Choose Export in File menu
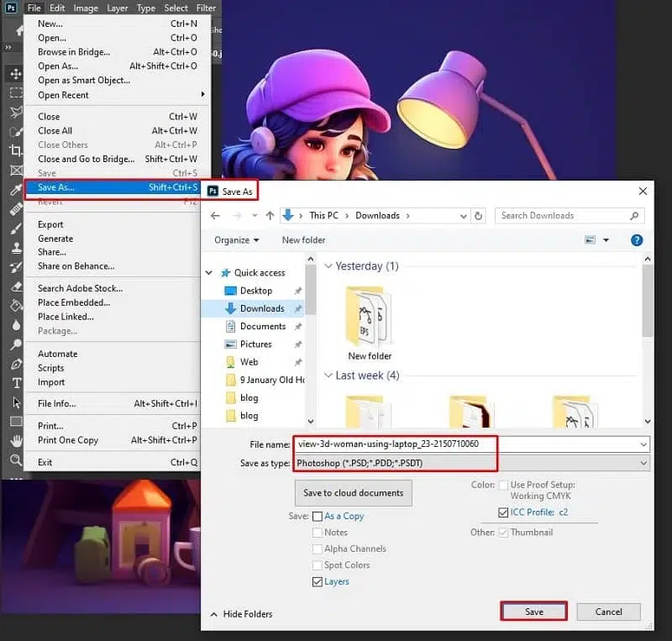 [x=113, y=224]
